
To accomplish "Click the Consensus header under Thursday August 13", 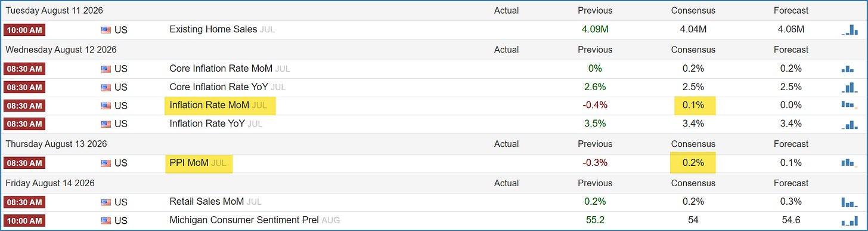I will (x=693, y=144).
